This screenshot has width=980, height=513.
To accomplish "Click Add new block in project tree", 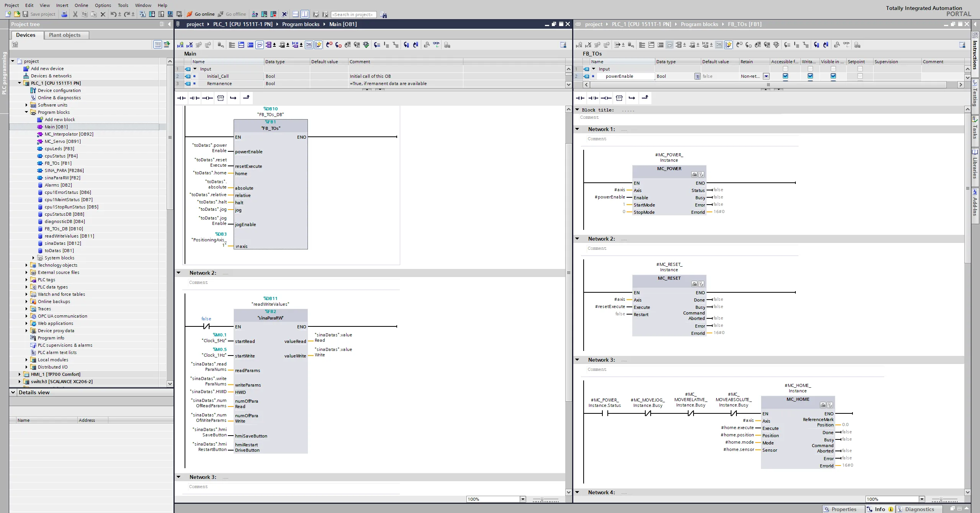I will click(x=60, y=120).
